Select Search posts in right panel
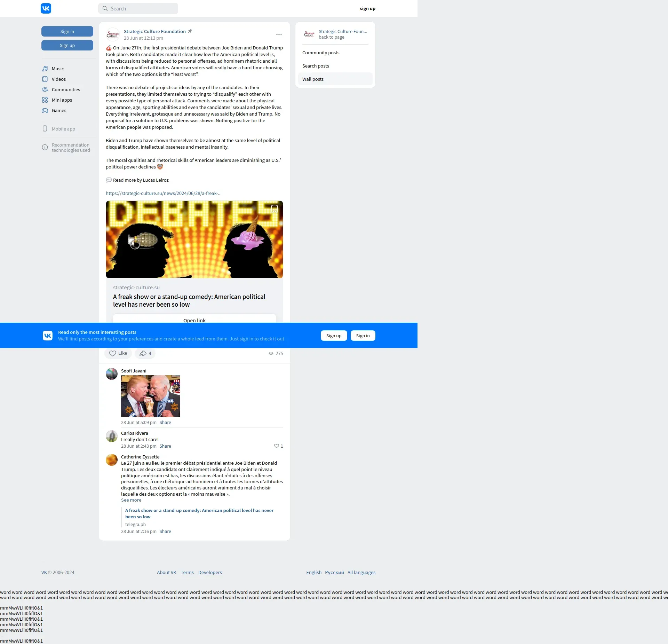 point(316,66)
